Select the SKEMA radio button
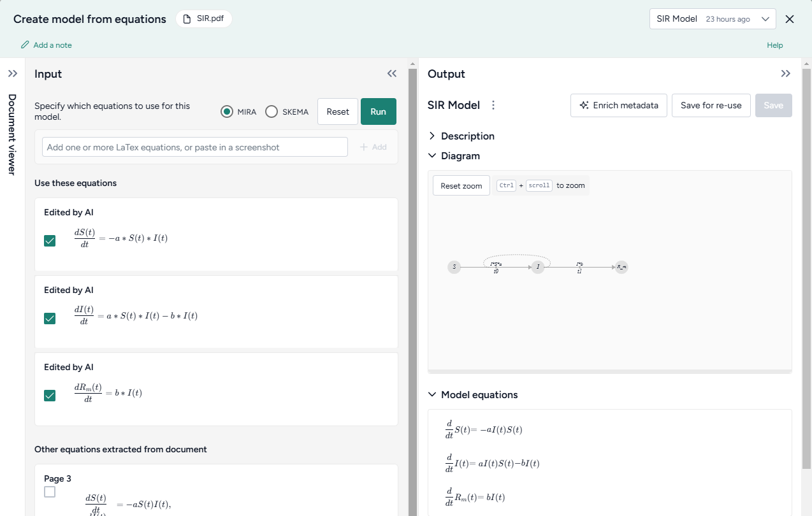812x516 pixels. tap(272, 112)
